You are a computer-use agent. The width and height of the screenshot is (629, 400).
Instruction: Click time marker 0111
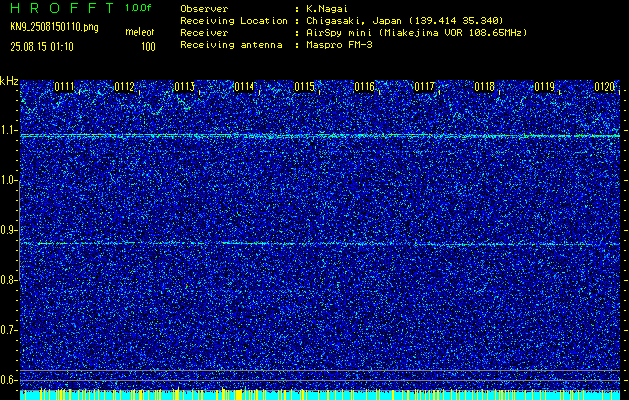[x=64, y=87]
